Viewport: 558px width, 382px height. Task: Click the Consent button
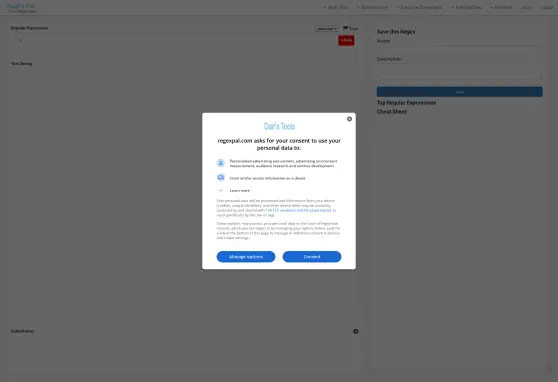pos(312,257)
